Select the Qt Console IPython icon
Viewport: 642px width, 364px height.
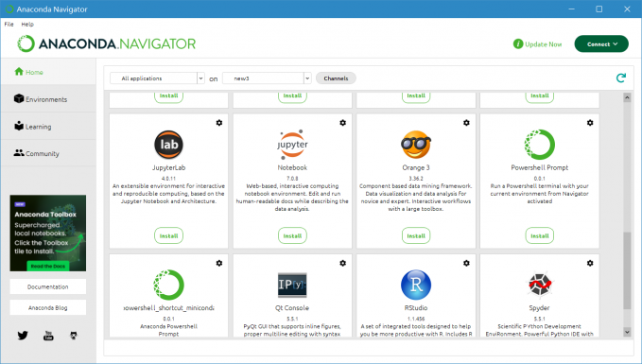coord(292,285)
